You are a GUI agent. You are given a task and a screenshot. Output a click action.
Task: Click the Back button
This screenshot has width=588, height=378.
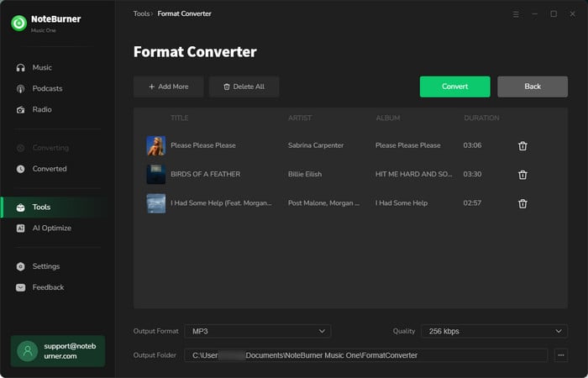click(533, 87)
